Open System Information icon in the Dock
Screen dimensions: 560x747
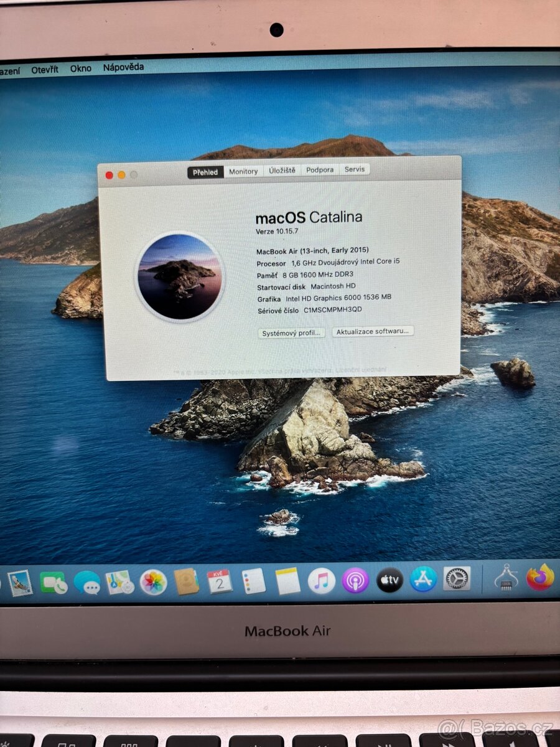(506, 578)
